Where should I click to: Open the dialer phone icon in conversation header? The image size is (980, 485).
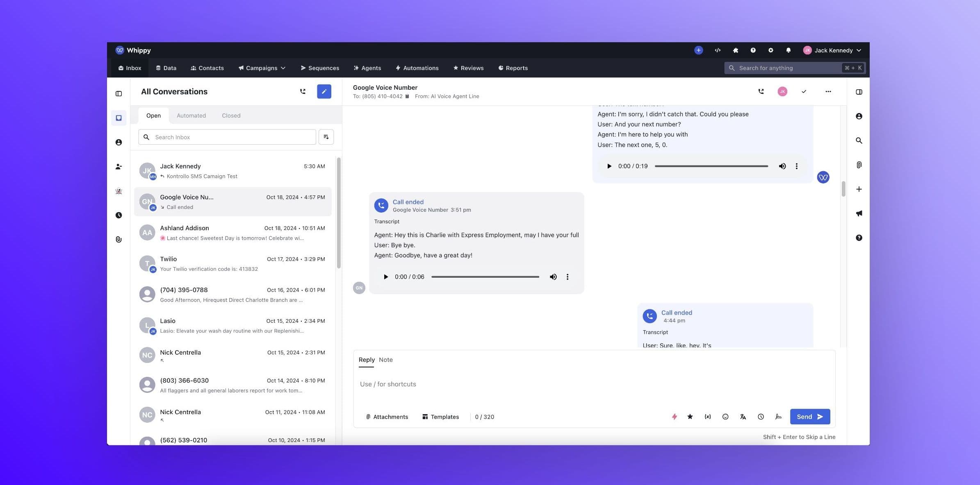(761, 91)
